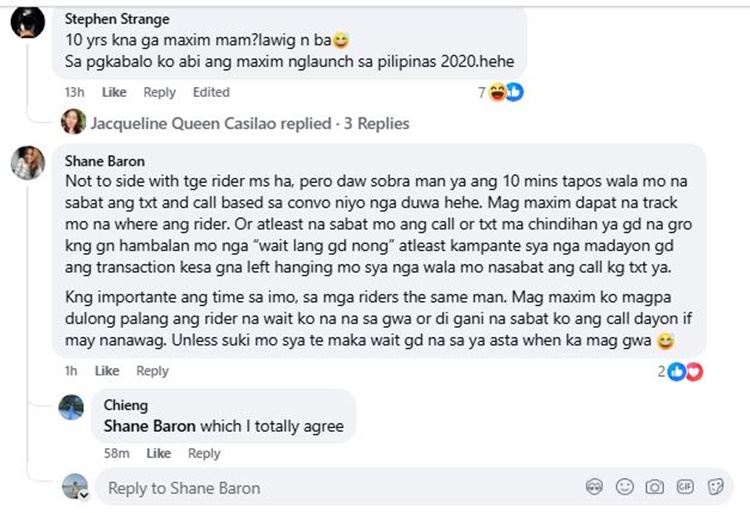This screenshot has width=750, height=513.
Task: Open the GIF picker in reply box
Action: (685, 487)
